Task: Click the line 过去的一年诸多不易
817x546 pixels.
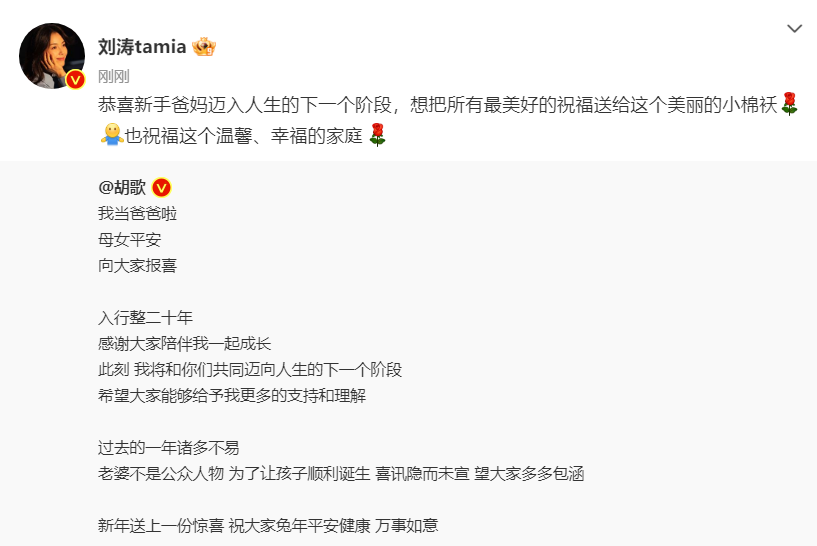Action: pyautogui.click(x=168, y=447)
